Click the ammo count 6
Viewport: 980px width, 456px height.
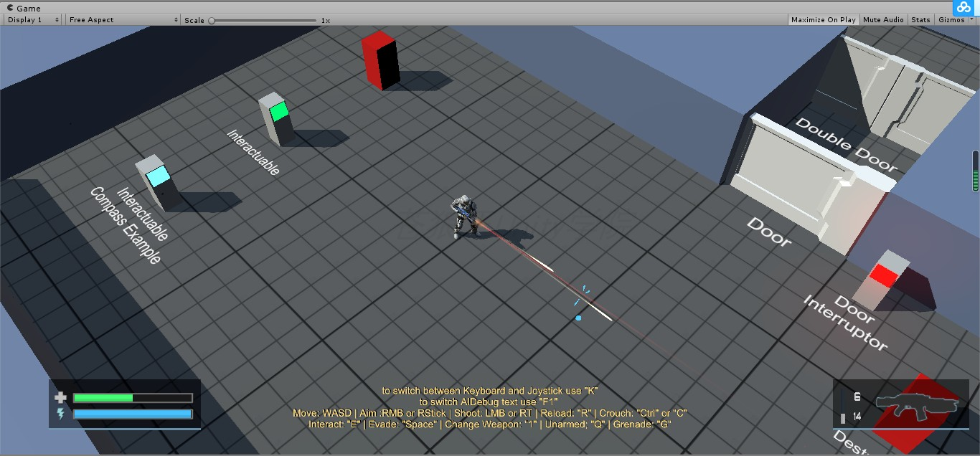(857, 397)
